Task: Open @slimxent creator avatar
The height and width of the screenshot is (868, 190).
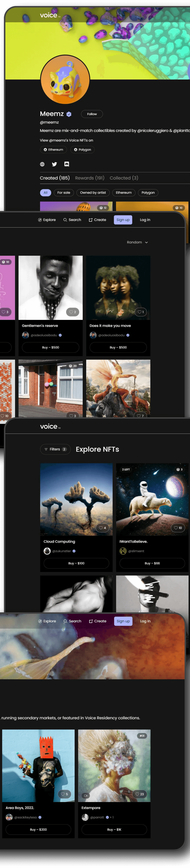Action: pyautogui.click(x=123, y=551)
